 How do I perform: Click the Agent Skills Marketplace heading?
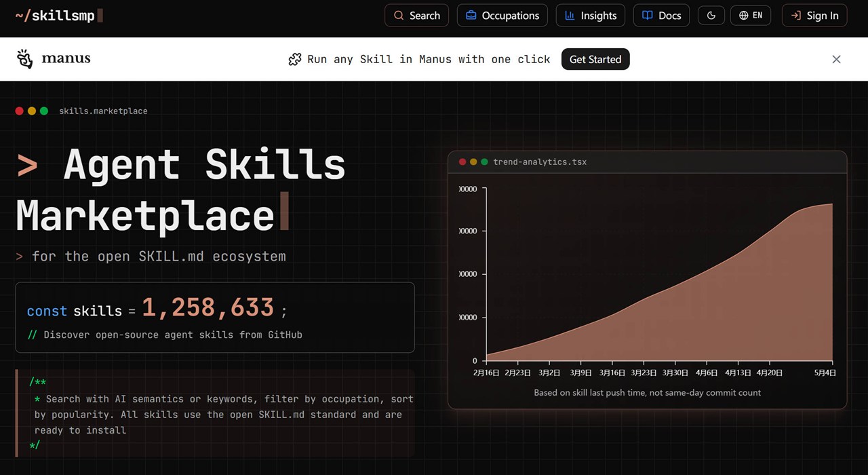point(181,191)
